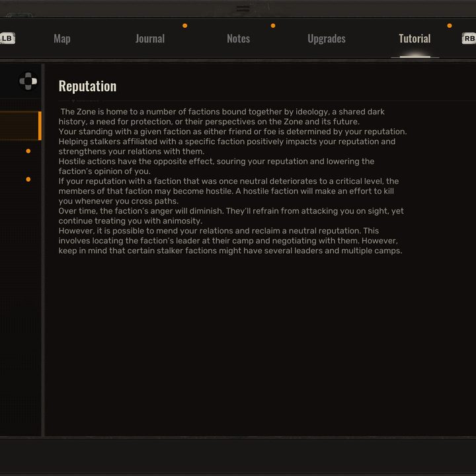Image resolution: width=476 pixels, height=476 pixels.
Task: Select the Tutorial tab
Action: click(415, 38)
